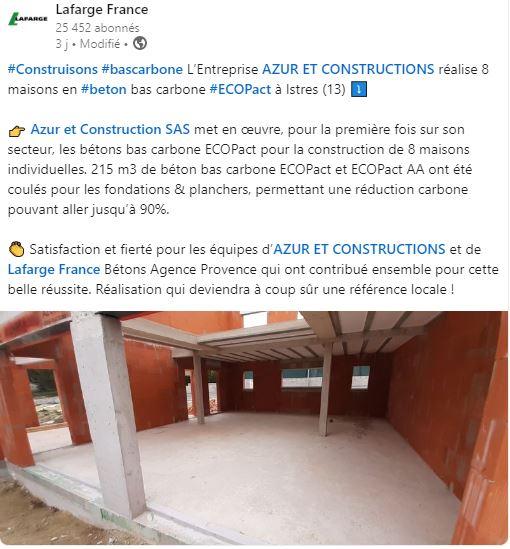
Task: Open the #beton hashtag
Action: point(104,89)
